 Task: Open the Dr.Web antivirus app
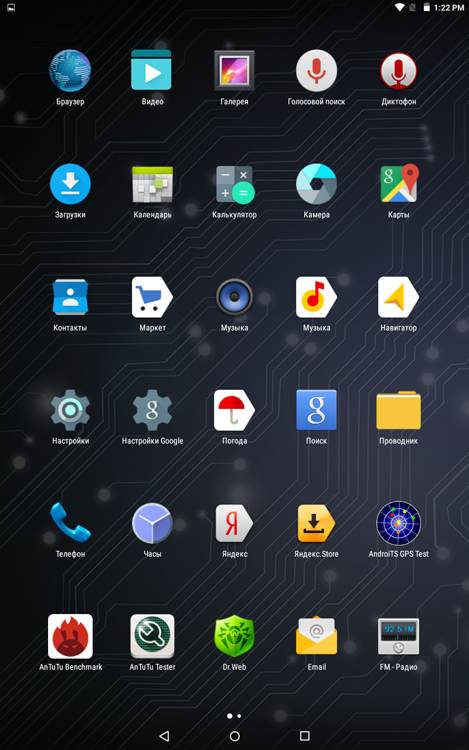(234, 636)
